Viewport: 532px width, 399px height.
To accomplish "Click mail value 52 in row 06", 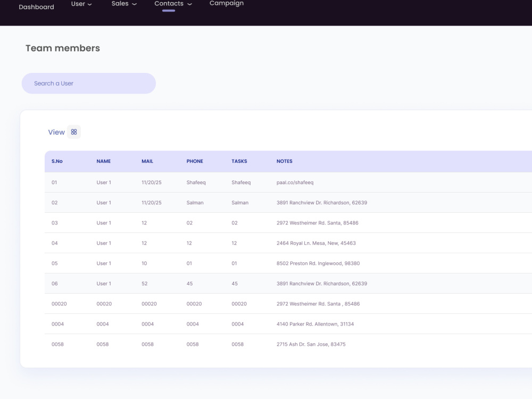I will [145, 284].
